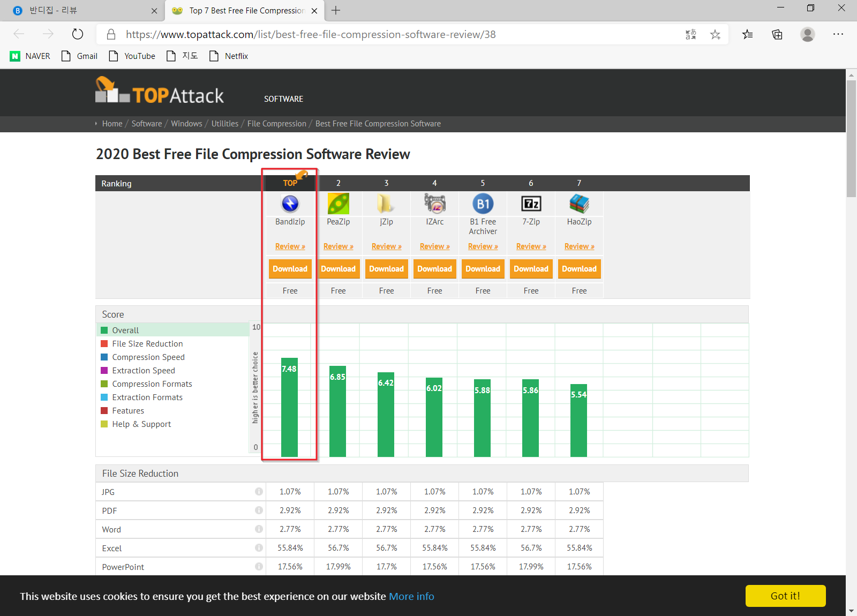Open a new browser tab

click(336, 11)
